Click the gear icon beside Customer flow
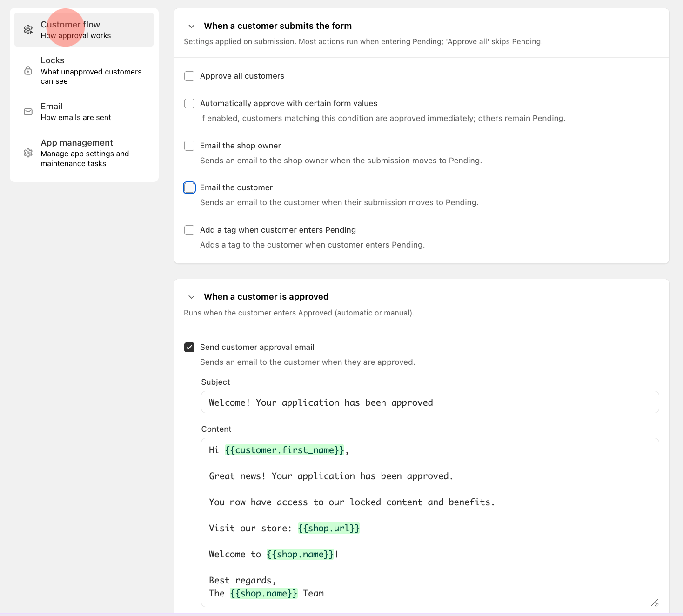683x616 pixels. pyautogui.click(x=27, y=29)
